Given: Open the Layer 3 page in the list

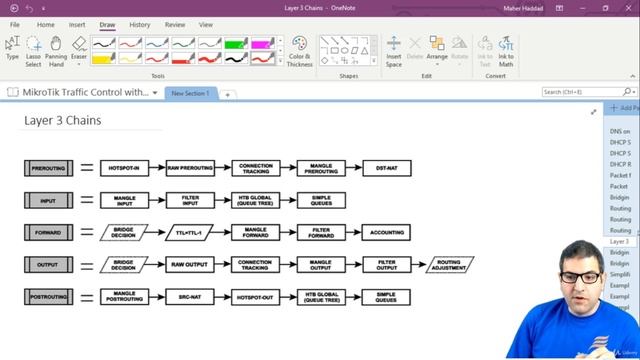Looking at the screenshot, I should tap(619, 242).
